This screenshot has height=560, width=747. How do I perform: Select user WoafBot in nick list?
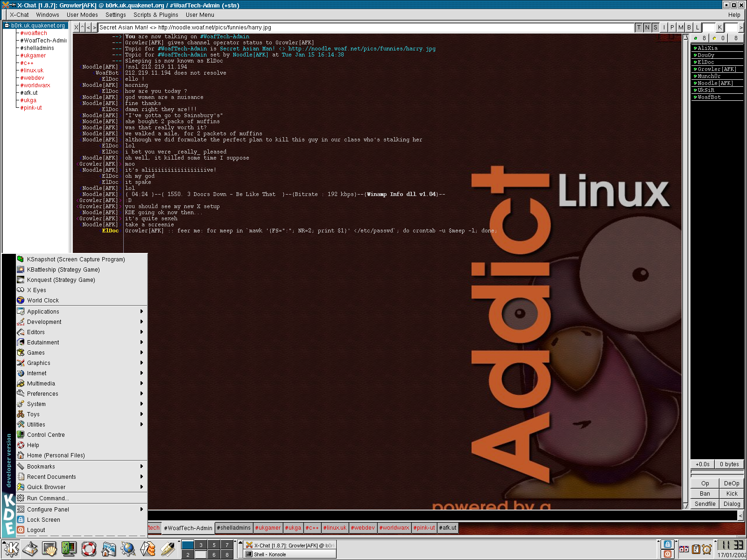point(717,97)
